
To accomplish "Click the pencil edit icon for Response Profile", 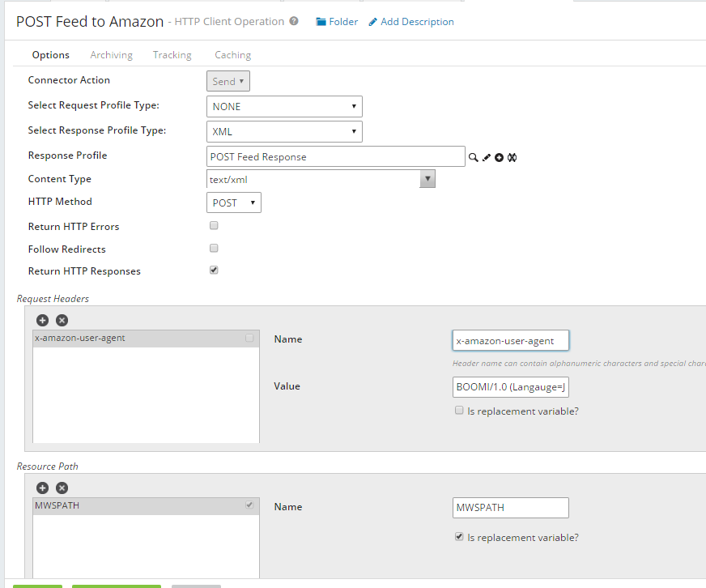I will [487, 157].
